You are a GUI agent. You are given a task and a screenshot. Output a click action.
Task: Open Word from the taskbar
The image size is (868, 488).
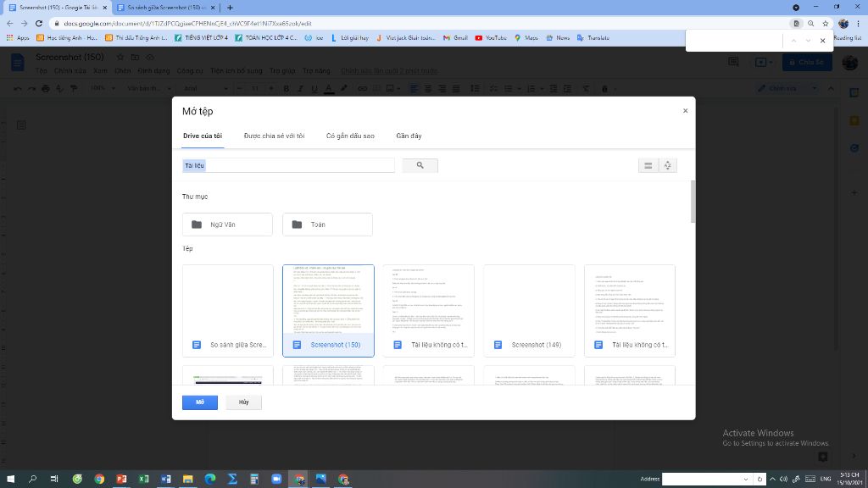(165, 480)
